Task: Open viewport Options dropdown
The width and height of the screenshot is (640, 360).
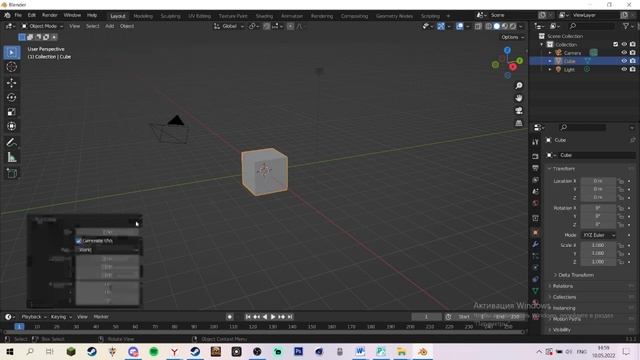Action: [x=513, y=37]
